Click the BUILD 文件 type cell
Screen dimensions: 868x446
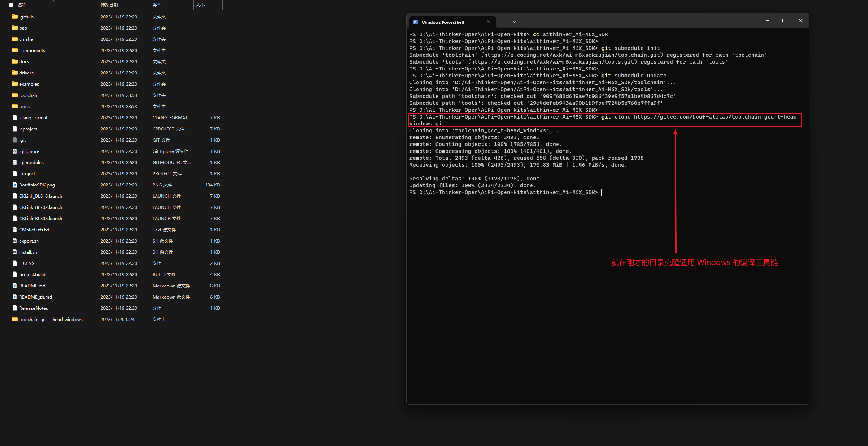click(164, 274)
